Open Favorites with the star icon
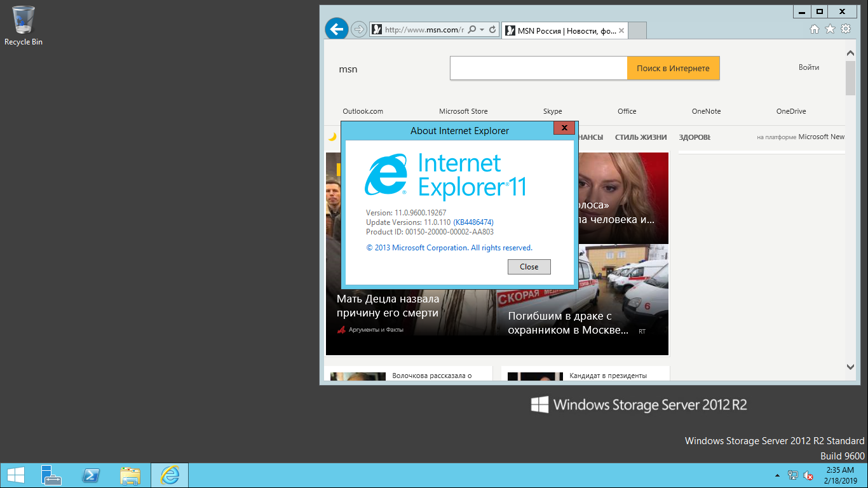This screenshot has width=868, height=488. [x=830, y=29]
